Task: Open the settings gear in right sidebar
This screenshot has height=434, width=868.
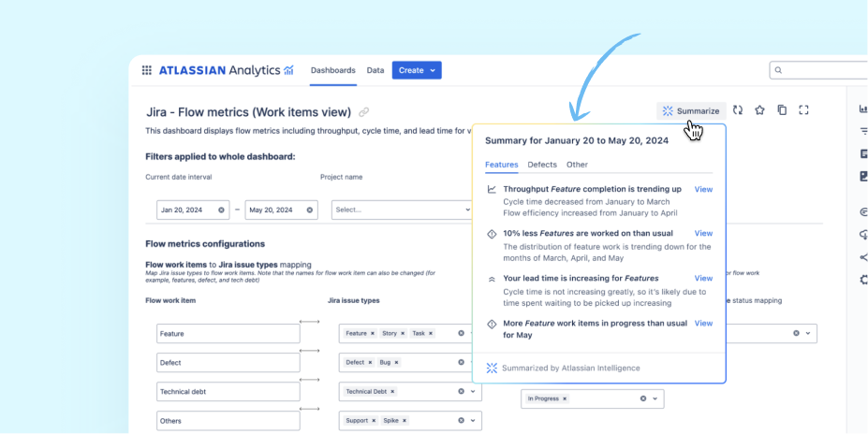Action: coord(863,280)
